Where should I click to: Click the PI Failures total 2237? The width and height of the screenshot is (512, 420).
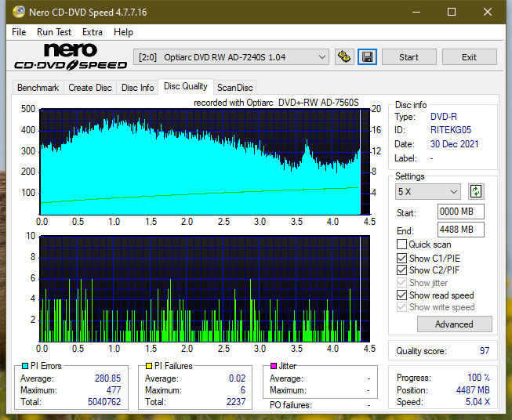coord(236,402)
